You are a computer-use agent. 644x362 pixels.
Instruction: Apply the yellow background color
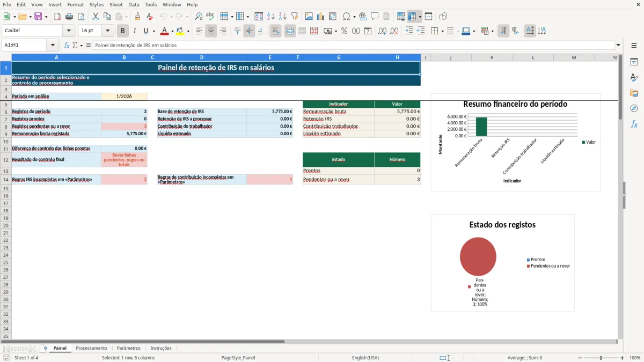point(180,31)
